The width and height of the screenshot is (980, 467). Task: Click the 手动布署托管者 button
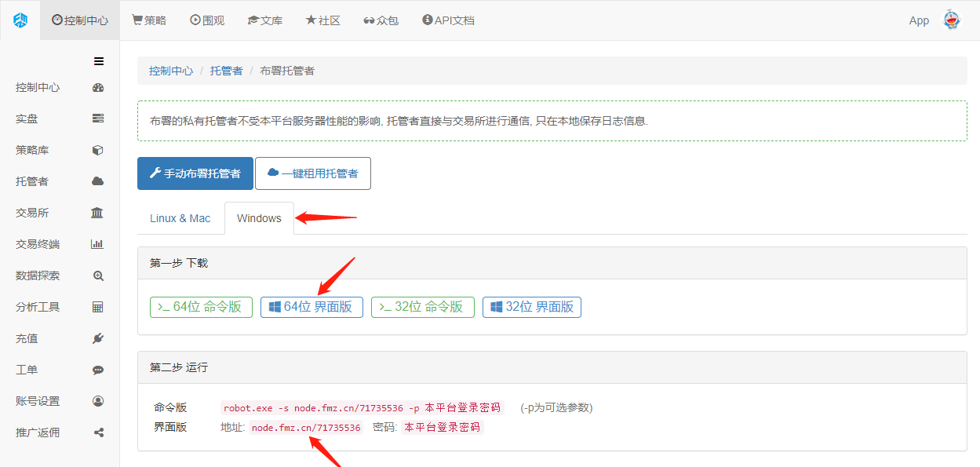(195, 173)
